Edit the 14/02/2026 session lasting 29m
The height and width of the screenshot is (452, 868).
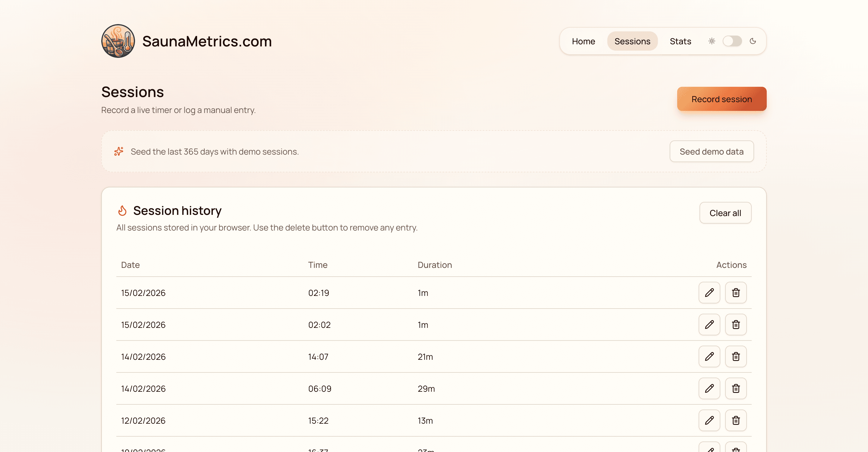[709, 388]
